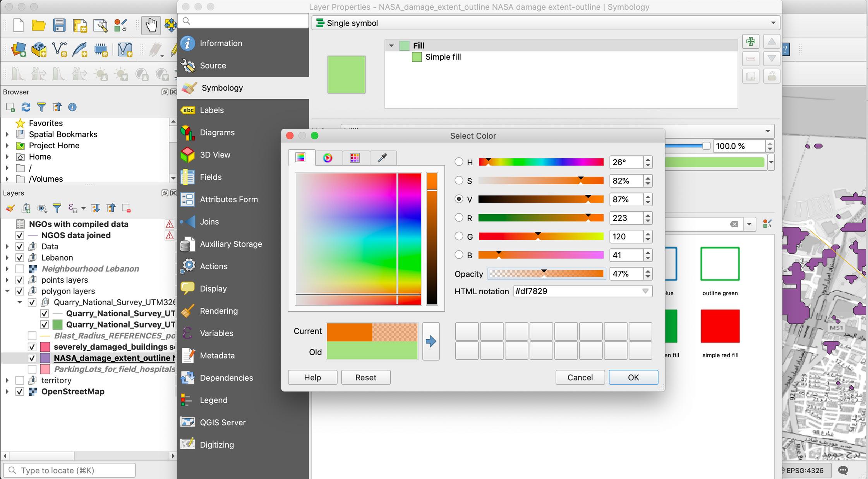This screenshot has height=479, width=868.
Task: Collapse the polygon layers group
Action: pos(7,291)
